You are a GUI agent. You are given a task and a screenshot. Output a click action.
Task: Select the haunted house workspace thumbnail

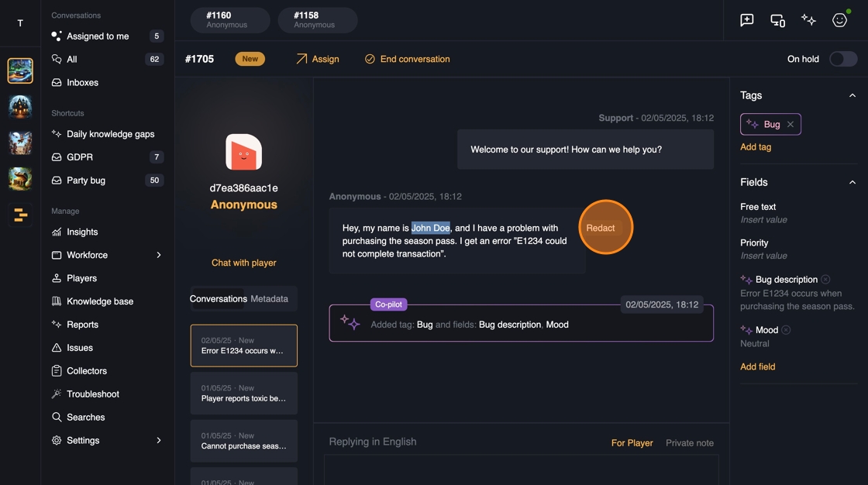pos(20,107)
